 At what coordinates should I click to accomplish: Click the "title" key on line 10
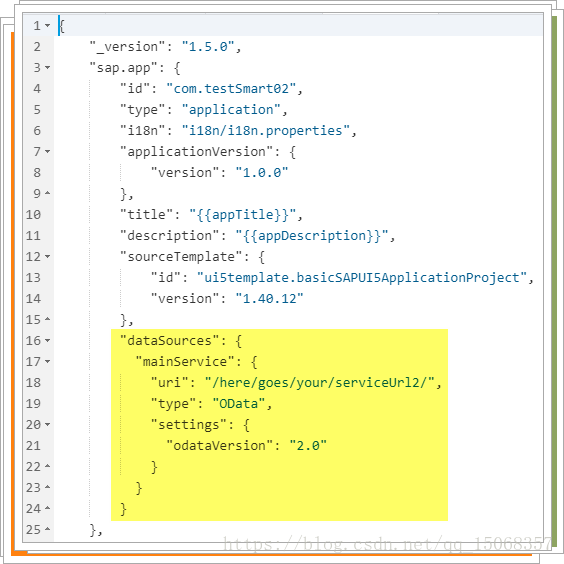pos(147,215)
